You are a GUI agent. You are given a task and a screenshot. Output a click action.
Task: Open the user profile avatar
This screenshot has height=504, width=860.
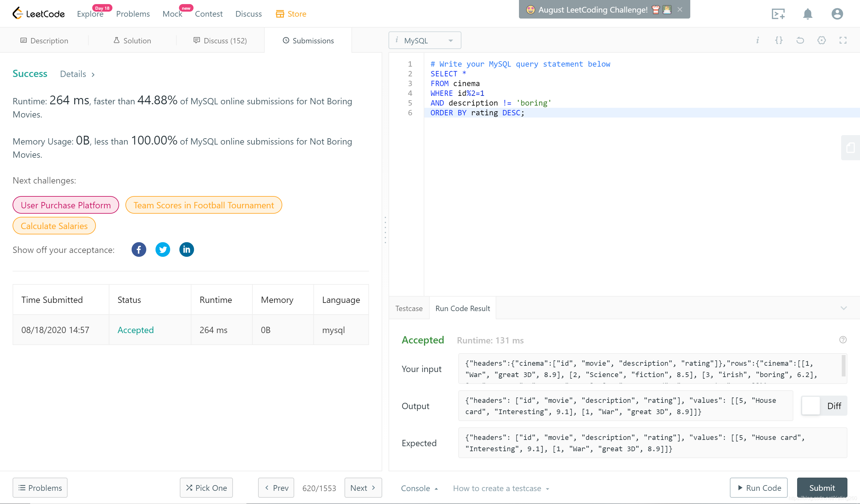coord(836,14)
